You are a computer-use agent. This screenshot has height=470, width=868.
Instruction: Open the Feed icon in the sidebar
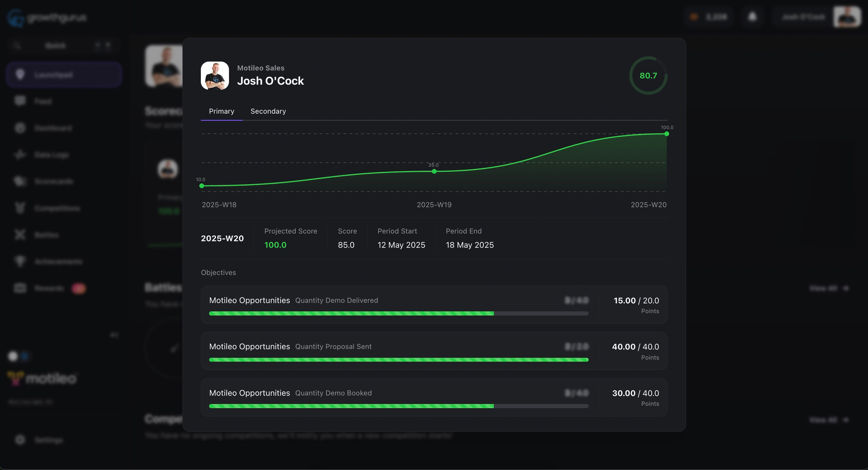click(x=20, y=101)
